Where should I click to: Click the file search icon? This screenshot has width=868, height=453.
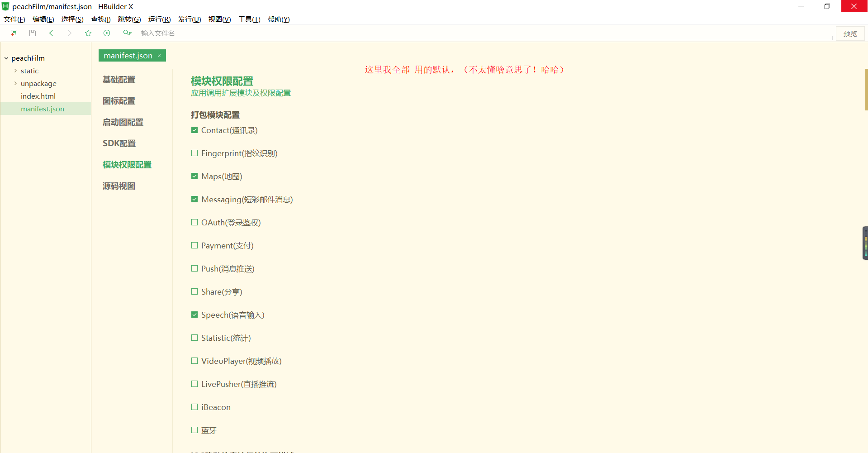(127, 33)
